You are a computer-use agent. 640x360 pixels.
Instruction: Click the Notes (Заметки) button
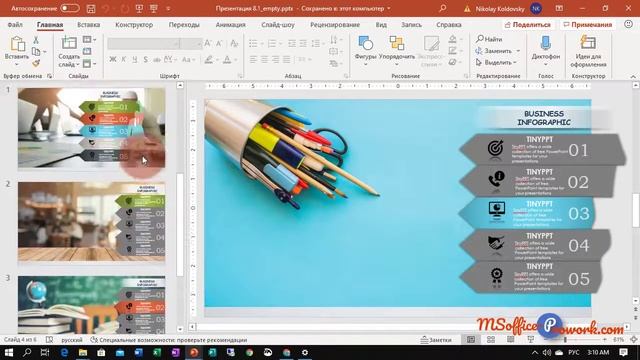tap(436, 340)
